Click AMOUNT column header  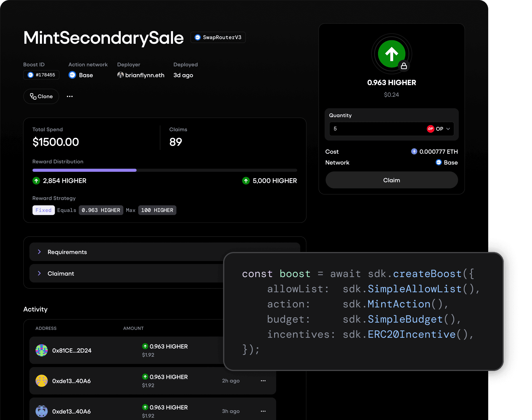tap(133, 328)
